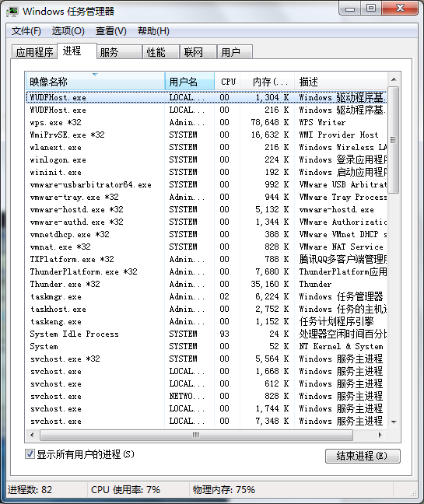Select System Idle Process row
This screenshot has width=424, height=504.
pos(206,334)
